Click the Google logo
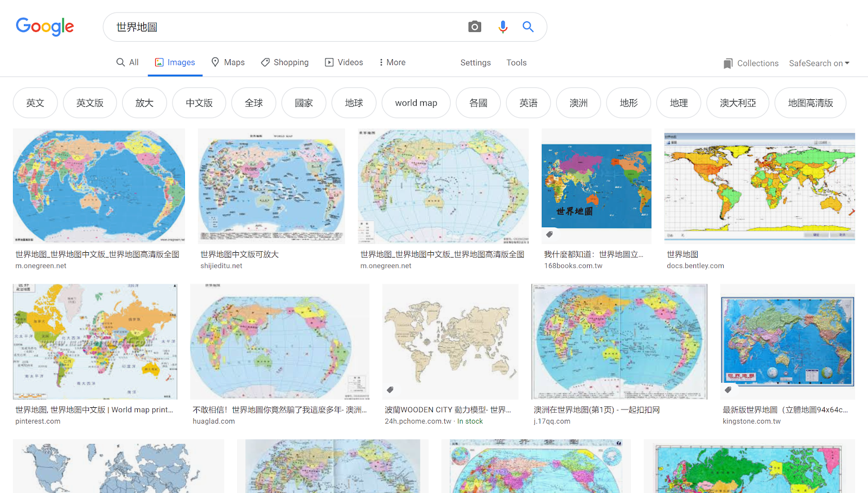 pyautogui.click(x=45, y=27)
